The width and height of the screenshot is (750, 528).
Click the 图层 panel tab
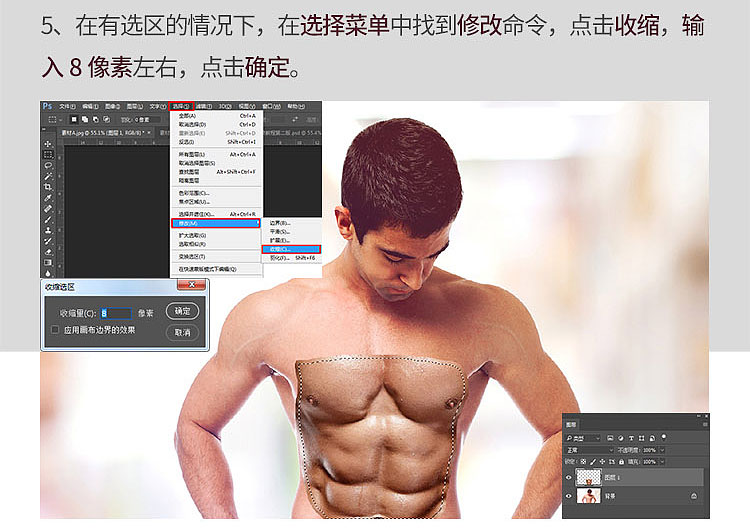pyautogui.click(x=571, y=424)
